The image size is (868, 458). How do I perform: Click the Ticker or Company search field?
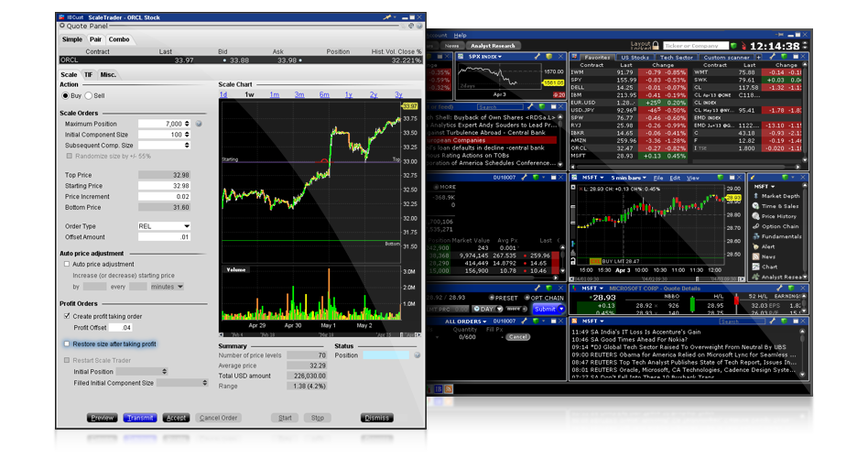pos(695,46)
